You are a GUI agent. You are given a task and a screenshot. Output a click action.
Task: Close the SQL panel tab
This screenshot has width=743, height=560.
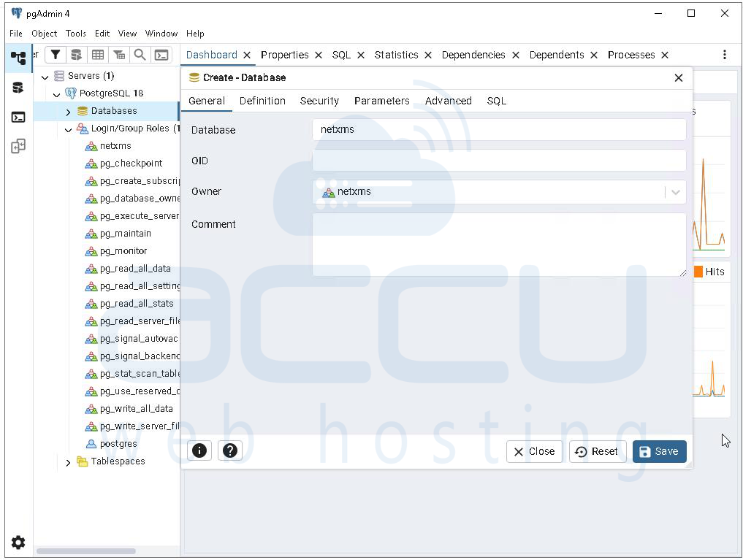(x=361, y=55)
